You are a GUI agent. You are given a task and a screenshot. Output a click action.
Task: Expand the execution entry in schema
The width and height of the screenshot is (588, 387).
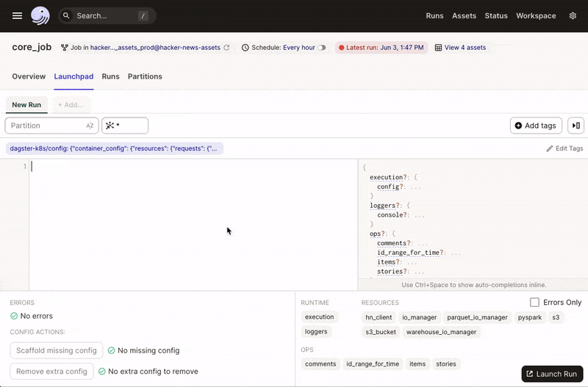tap(388, 177)
